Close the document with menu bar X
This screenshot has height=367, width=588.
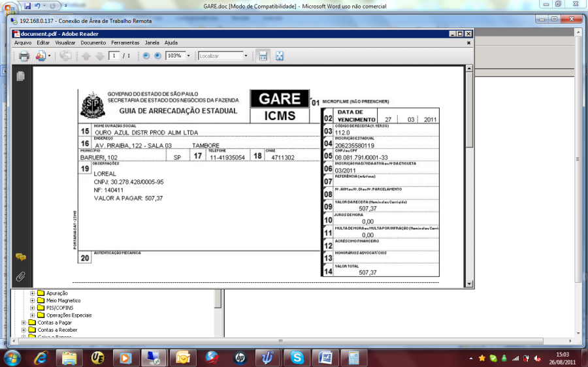(x=468, y=42)
